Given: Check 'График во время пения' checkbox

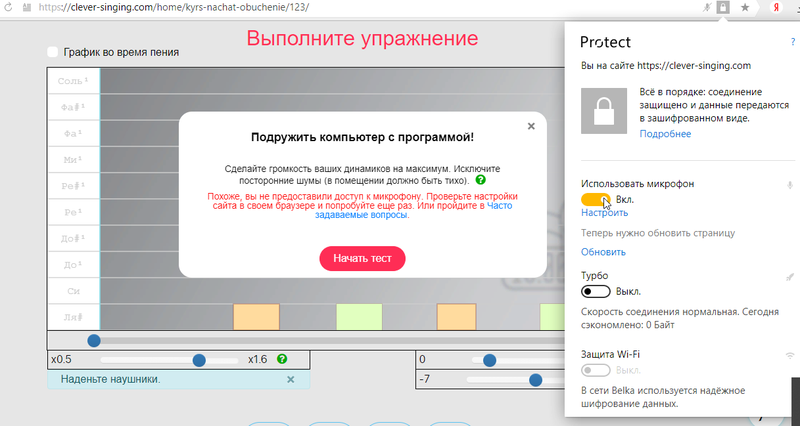Looking at the screenshot, I should 53,52.
